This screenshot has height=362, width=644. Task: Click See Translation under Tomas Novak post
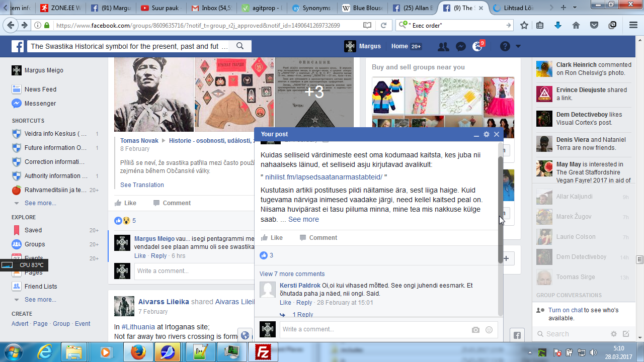(x=142, y=185)
